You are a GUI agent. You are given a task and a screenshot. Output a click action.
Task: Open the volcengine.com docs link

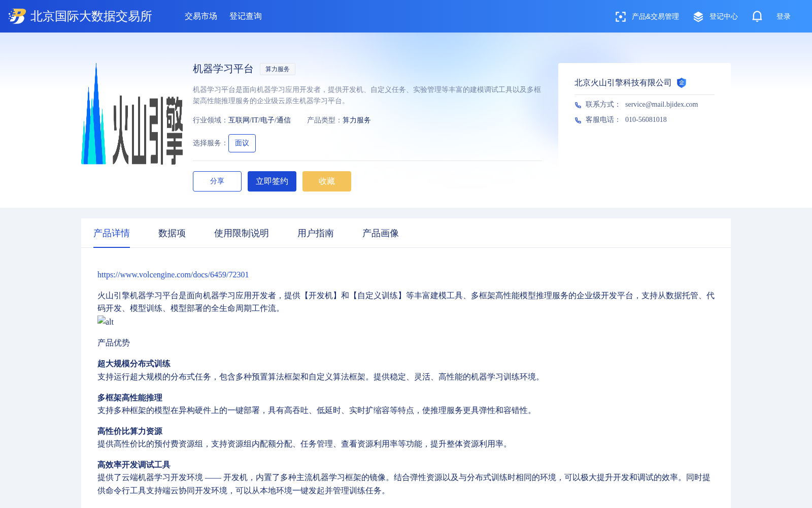(173, 275)
